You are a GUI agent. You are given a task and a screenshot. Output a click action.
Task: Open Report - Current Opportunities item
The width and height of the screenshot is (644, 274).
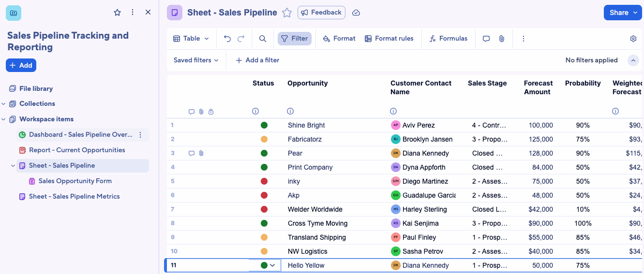(x=77, y=150)
